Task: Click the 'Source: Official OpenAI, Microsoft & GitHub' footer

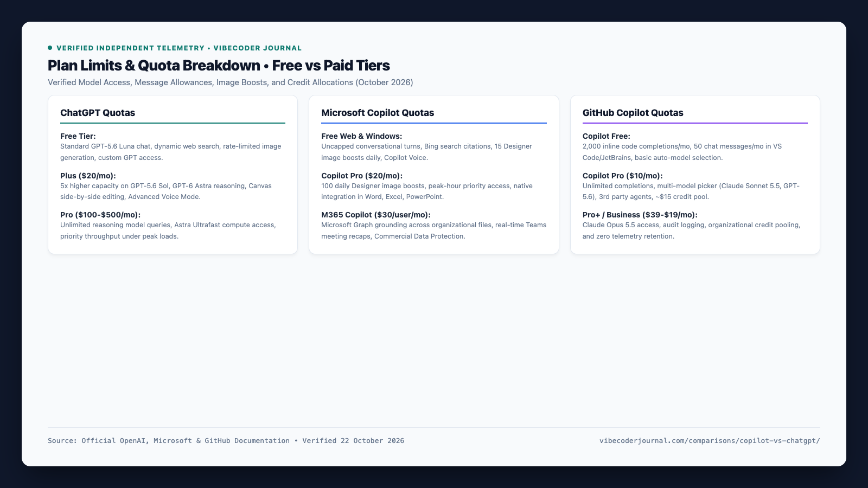Action: (x=226, y=441)
